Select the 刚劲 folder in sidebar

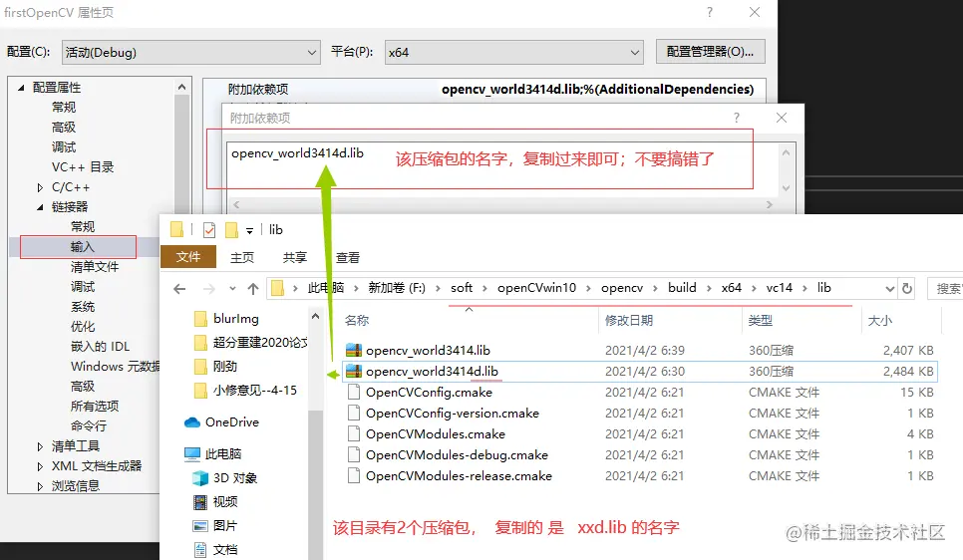(x=215, y=367)
